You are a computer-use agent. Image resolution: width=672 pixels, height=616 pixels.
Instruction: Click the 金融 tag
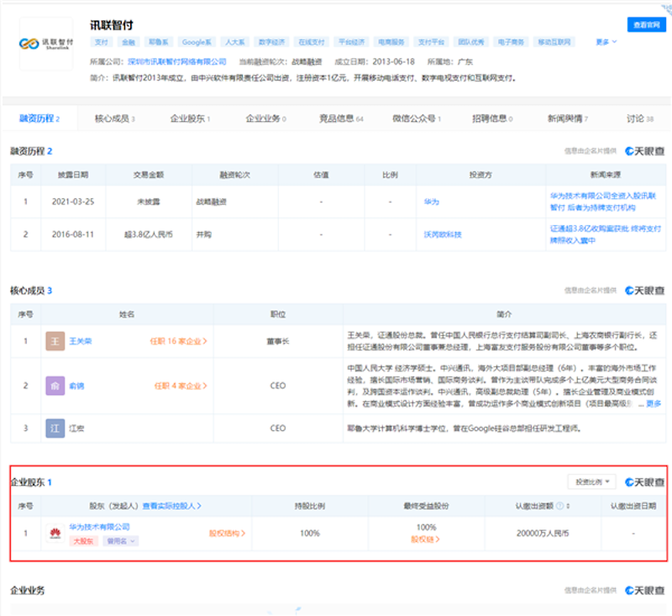[x=129, y=42]
